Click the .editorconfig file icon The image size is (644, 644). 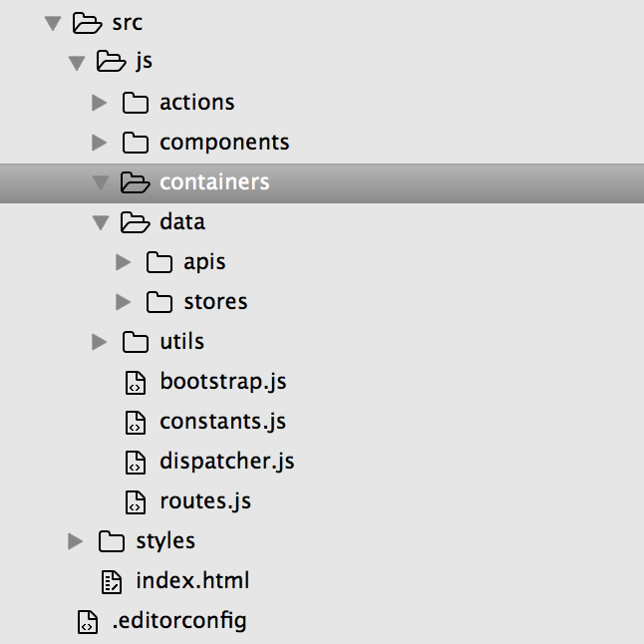click(88, 622)
